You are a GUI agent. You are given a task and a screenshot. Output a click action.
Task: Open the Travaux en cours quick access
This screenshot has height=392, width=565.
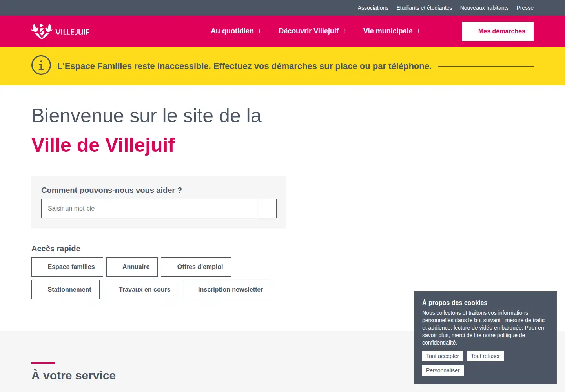[x=141, y=290]
